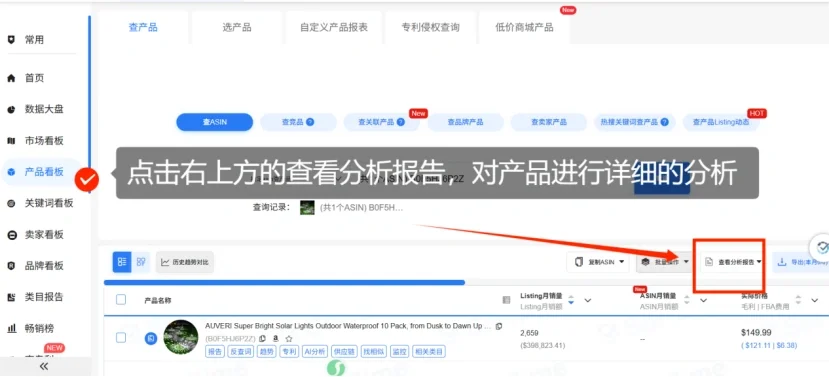Click the query record product thumbnail
829x377 pixels.
tap(307, 207)
